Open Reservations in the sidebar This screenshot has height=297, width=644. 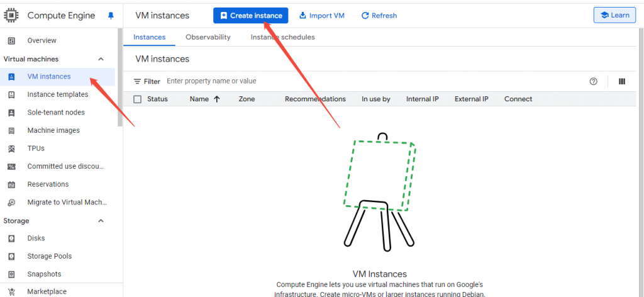click(x=48, y=184)
